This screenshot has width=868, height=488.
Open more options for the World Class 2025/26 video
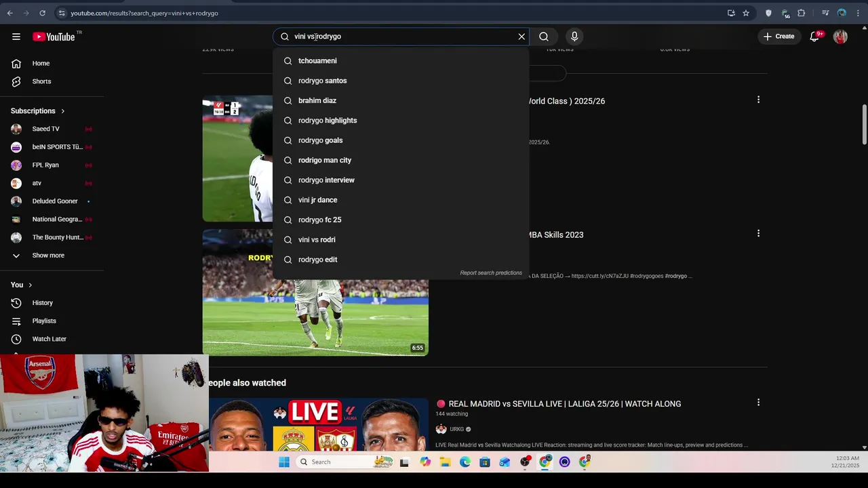point(758,100)
